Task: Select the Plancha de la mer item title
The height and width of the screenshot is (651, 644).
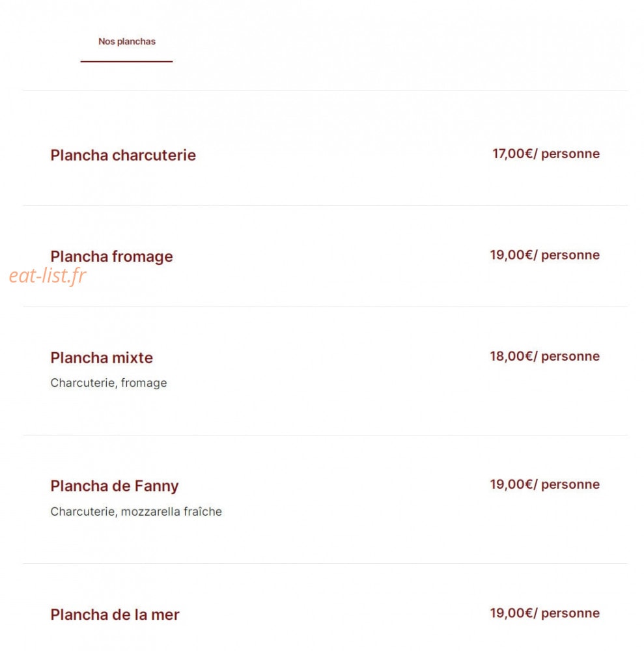Action: (x=115, y=615)
